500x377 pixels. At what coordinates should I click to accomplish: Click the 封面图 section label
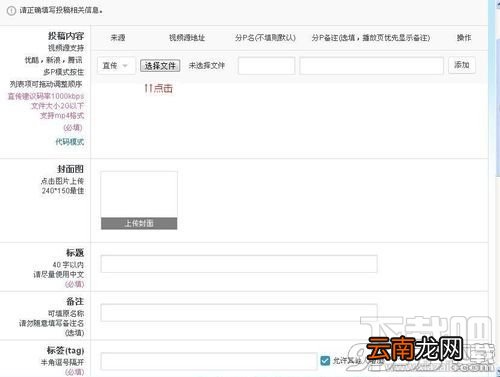70,169
